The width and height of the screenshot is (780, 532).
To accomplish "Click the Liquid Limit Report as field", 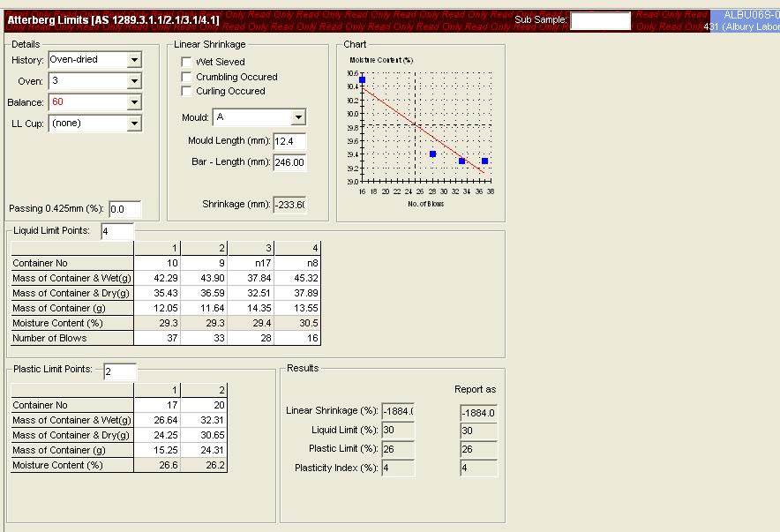I will click(x=478, y=431).
